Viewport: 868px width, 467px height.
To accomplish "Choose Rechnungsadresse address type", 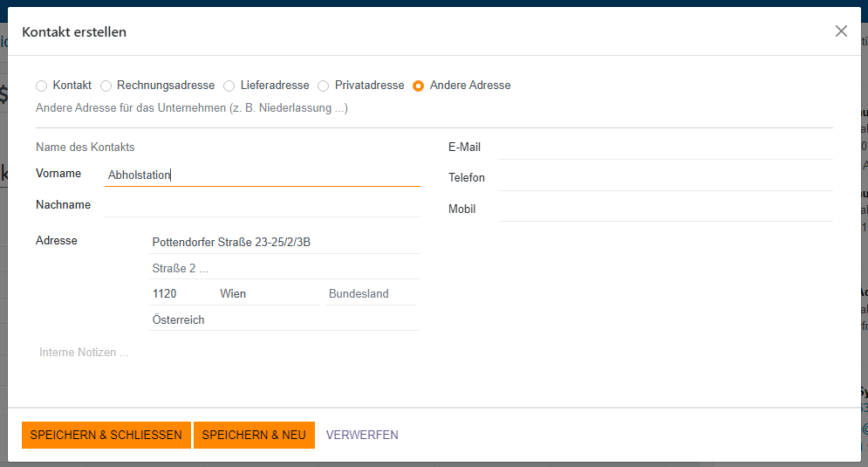I will 106,86.
